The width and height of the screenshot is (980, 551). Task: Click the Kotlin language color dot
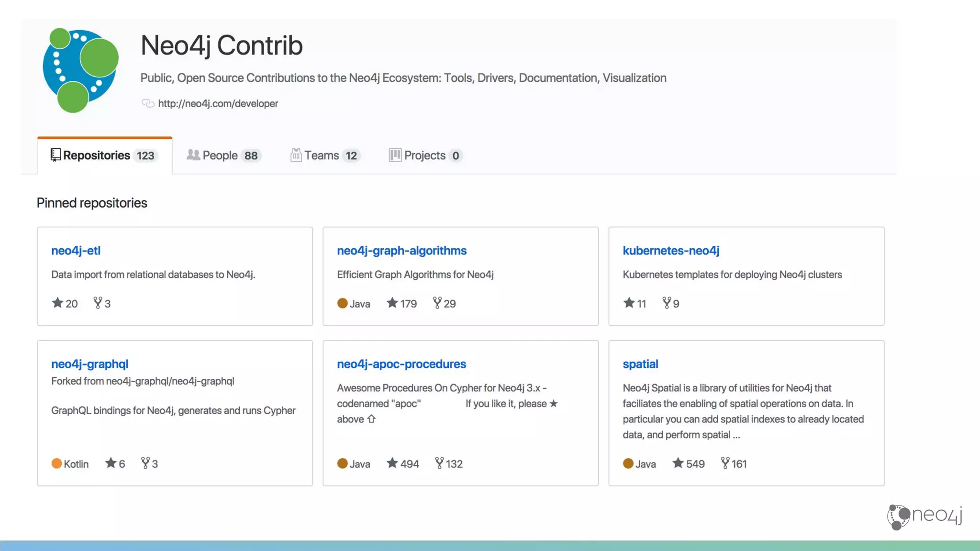56,463
